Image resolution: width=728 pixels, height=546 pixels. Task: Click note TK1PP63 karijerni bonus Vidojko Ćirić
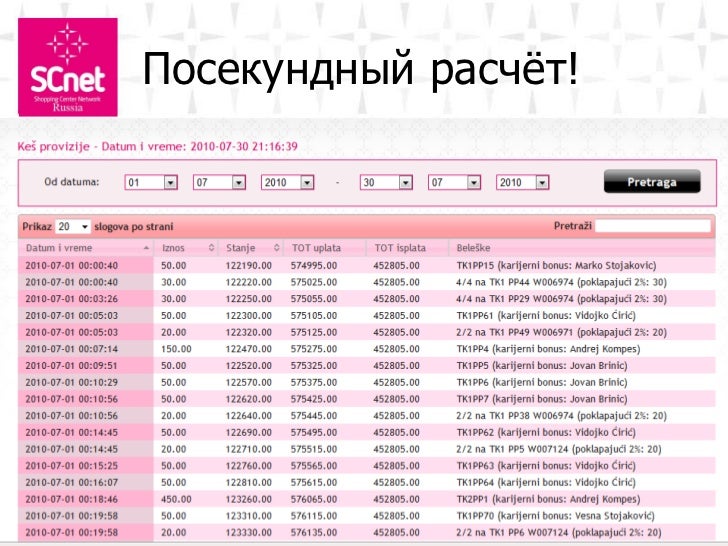[x=546, y=466]
